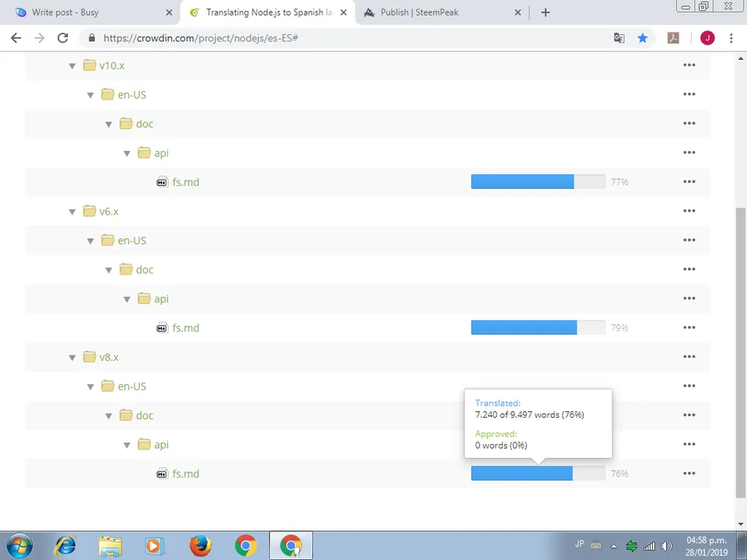Open more options for v10.x fs.md row
The image size is (747, 560).
(689, 181)
